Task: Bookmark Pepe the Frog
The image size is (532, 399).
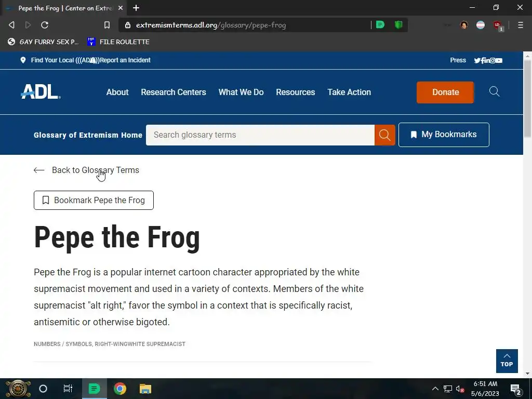Action: pyautogui.click(x=94, y=200)
